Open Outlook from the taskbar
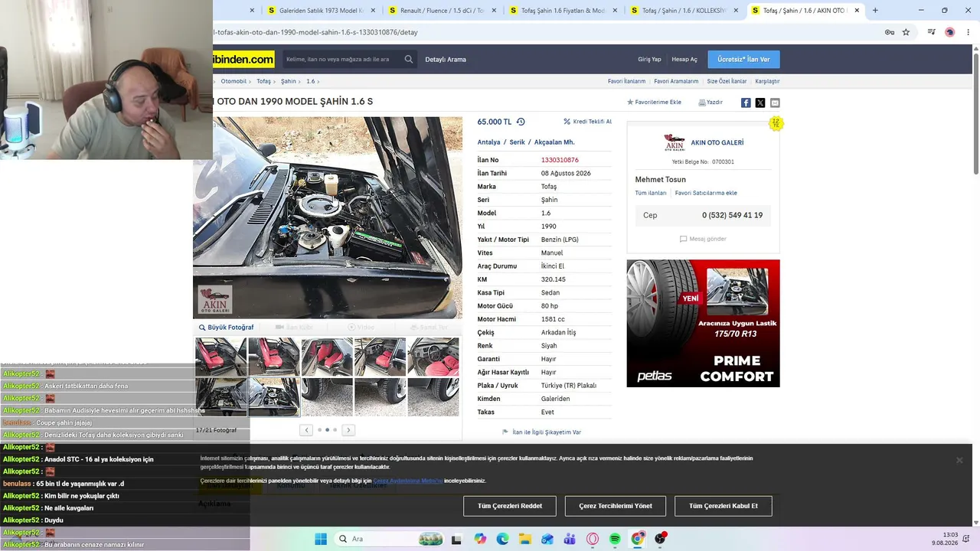This screenshot has width=980, height=551. (x=547, y=539)
